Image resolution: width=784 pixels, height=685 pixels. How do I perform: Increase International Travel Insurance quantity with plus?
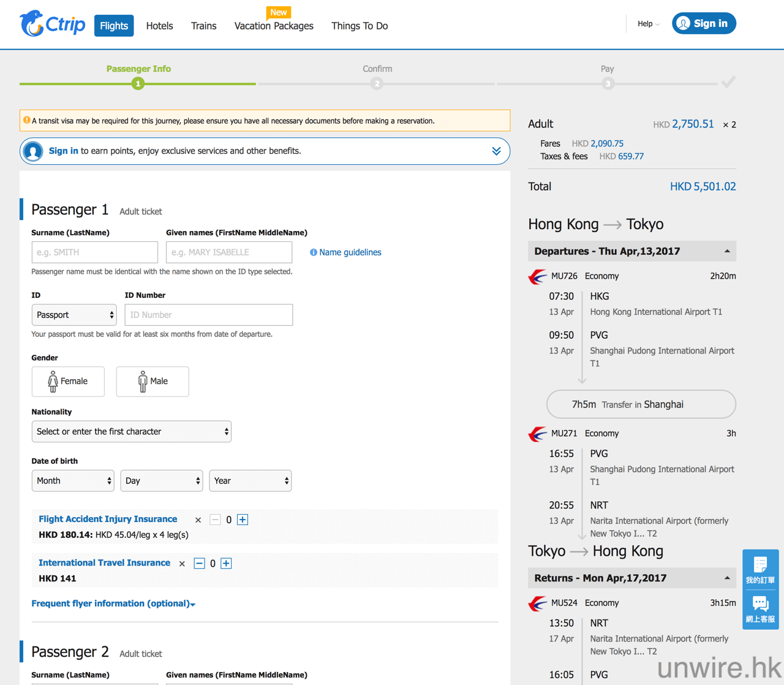(x=226, y=563)
